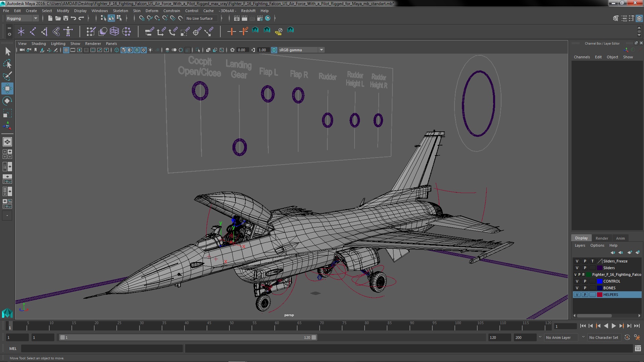644x362 pixels.
Task: Click the playback end frame field 120
Action: [x=499, y=338]
